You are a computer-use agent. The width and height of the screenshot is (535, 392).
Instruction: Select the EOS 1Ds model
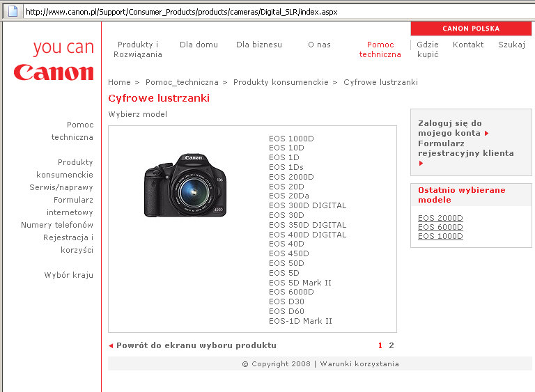286,167
